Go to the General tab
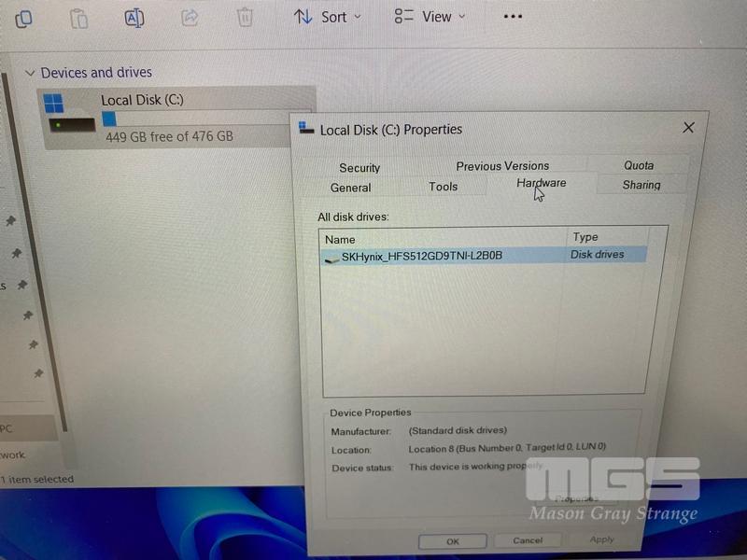The height and width of the screenshot is (560, 747). coord(350,188)
